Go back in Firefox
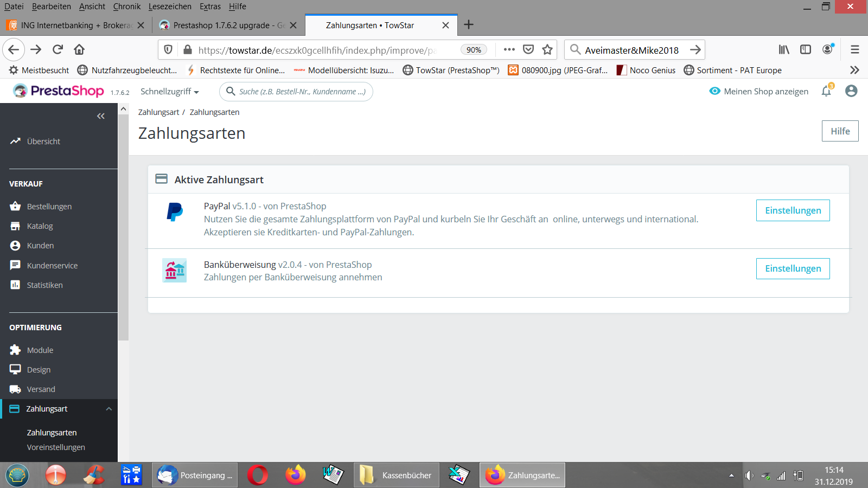The width and height of the screenshot is (868, 488). point(14,49)
